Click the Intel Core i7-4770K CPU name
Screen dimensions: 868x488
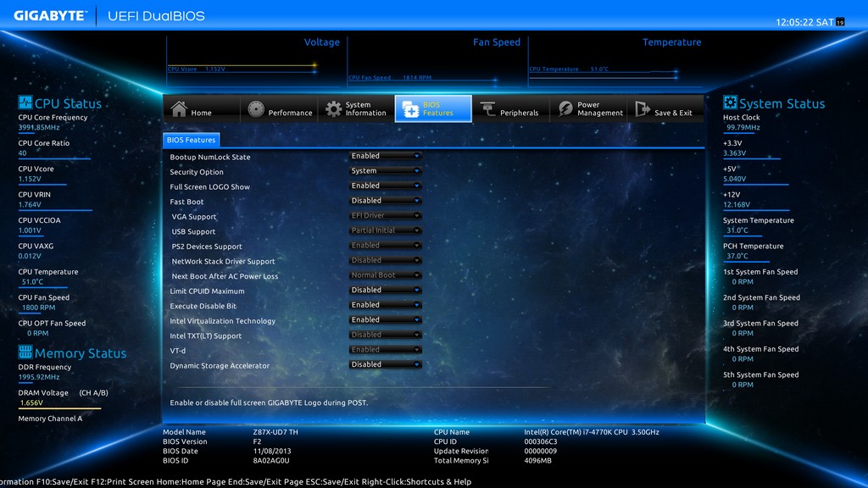point(592,432)
